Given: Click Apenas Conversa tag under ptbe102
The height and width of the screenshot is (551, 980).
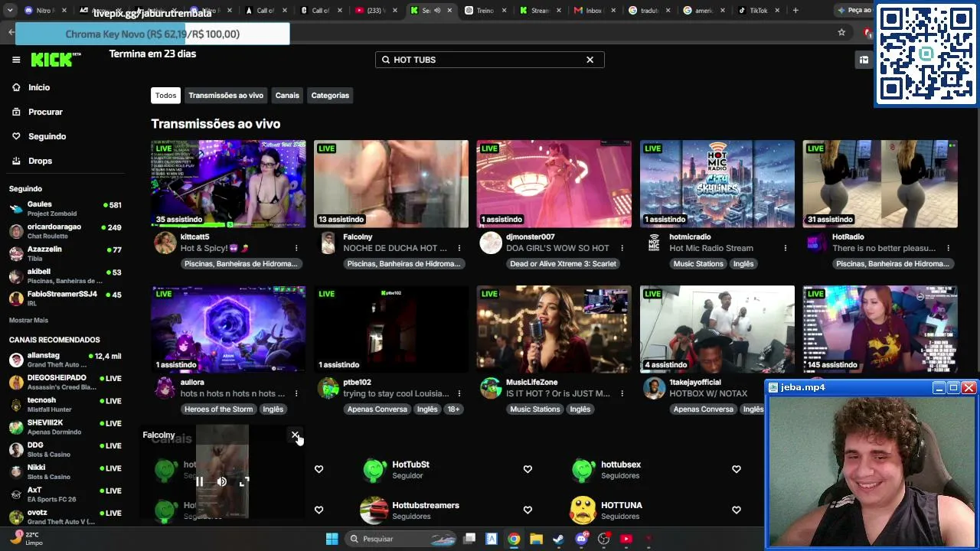Looking at the screenshot, I should [x=377, y=409].
